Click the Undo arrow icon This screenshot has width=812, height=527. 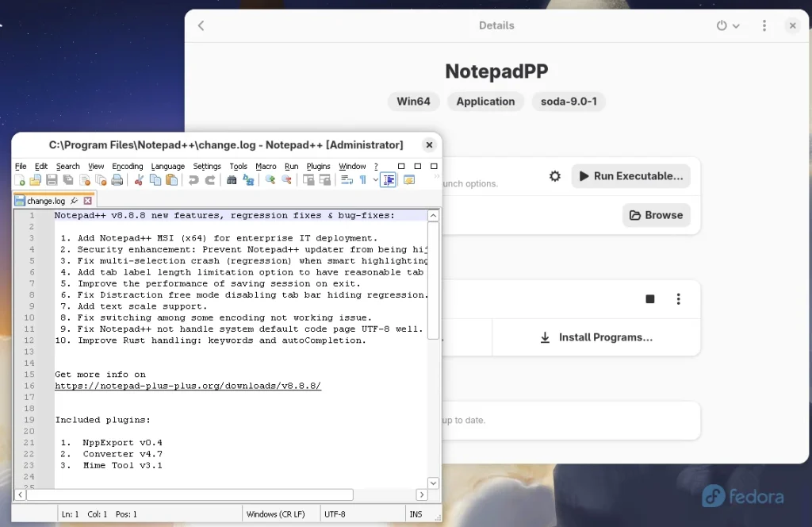(x=193, y=180)
